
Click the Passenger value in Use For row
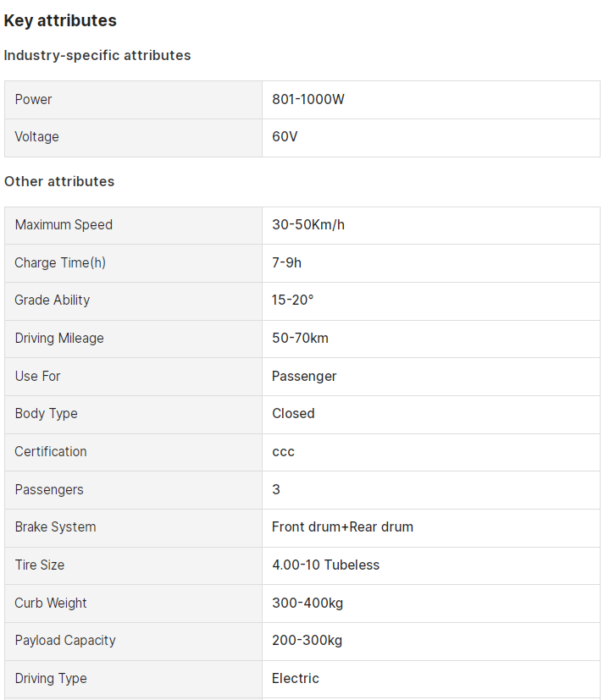coord(304,377)
